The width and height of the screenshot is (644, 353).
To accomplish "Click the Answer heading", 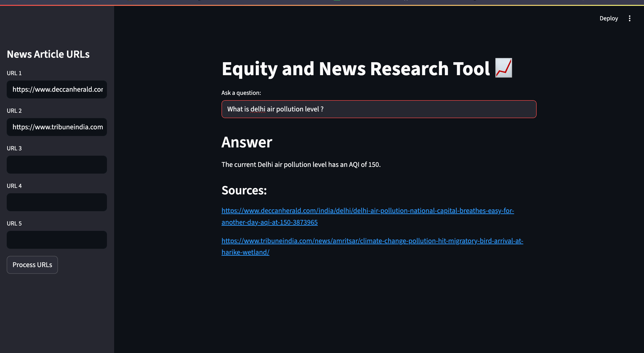I will pos(247,142).
